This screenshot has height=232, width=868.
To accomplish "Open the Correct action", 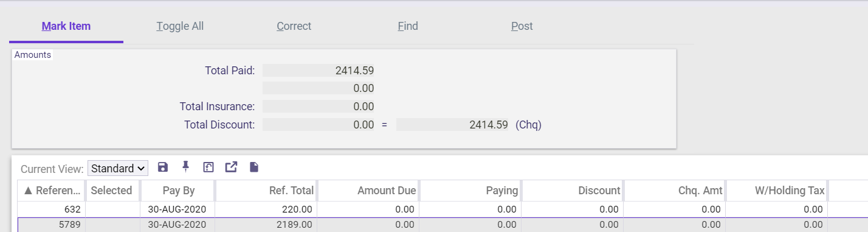I will tap(294, 26).
